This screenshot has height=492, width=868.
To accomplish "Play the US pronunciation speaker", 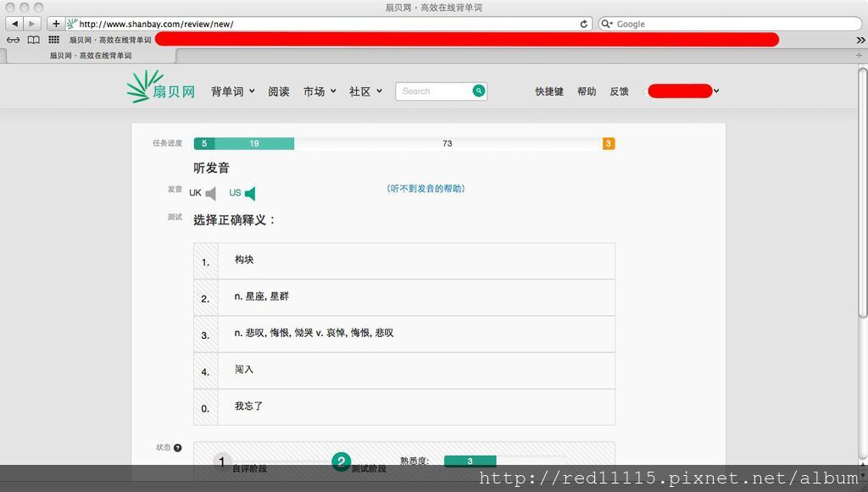I will [x=250, y=193].
